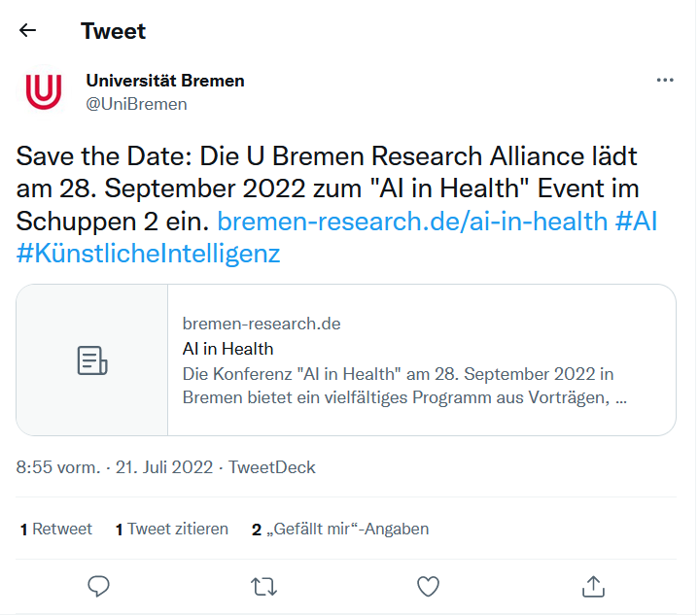
Task: Open the AI in Health card title
Action: [x=228, y=349]
